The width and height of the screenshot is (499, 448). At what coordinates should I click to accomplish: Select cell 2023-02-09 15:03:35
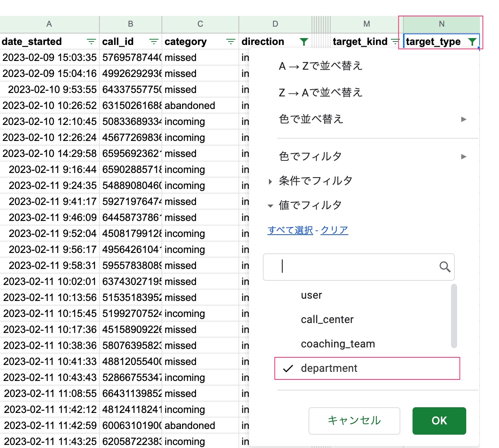click(x=50, y=58)
